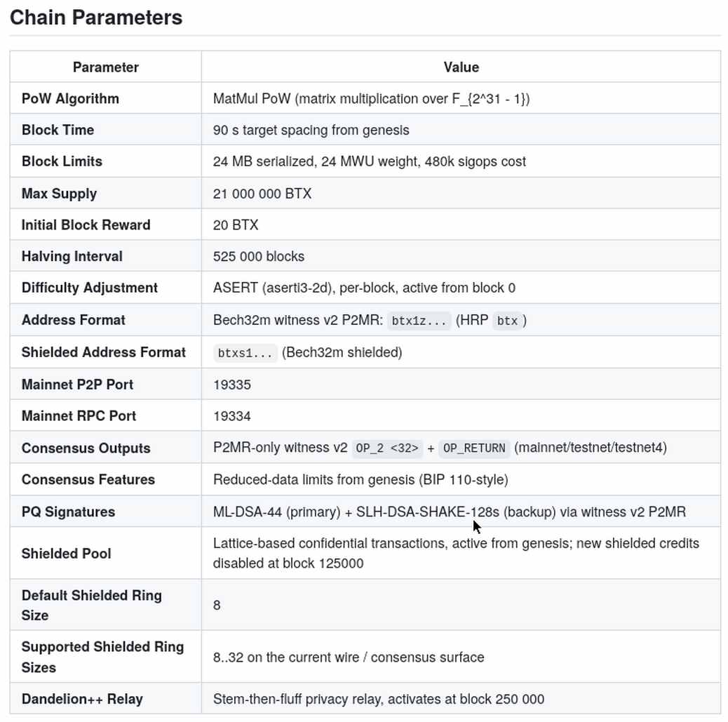The width and height of the screenshot is (728, 722).
Task: Click the Dandelion++ Relay row label
Action: point(82,699)
